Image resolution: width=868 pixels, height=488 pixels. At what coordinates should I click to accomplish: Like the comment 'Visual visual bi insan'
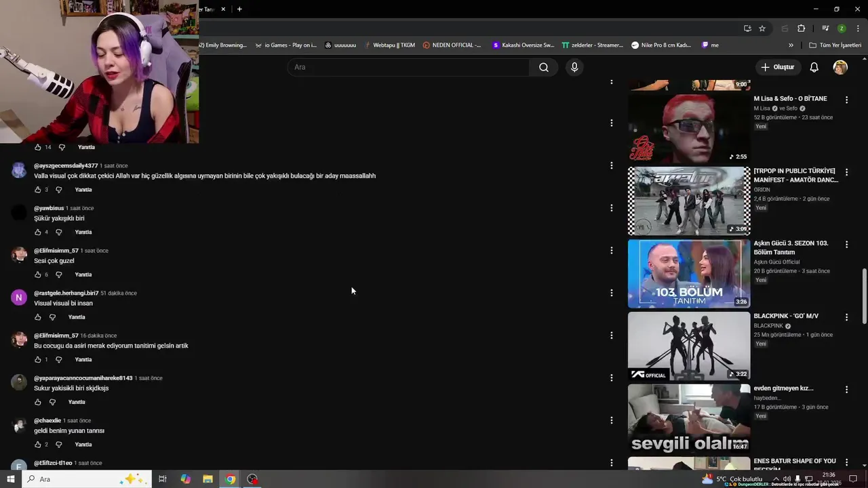click(37, 317)
